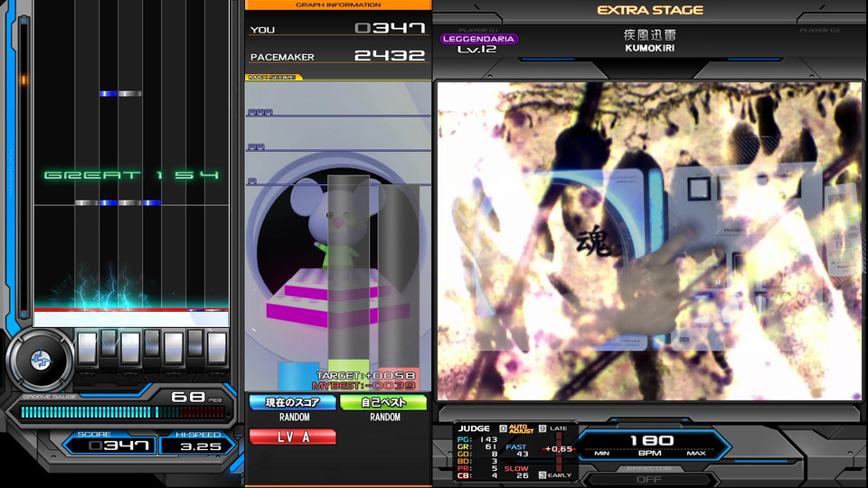Click the MIN label by BPM

(602, 453)
